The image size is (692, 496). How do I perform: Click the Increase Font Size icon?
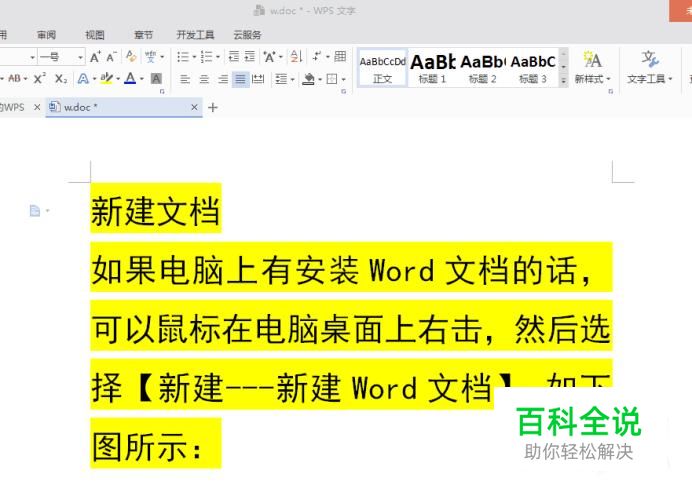click(x=95, y=57)
